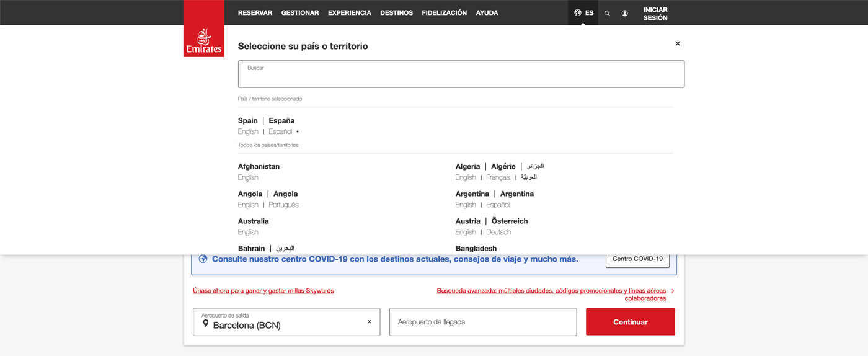Click the chevron next to Búsqueda avanzada
The width and height of the screenshot is (868, 356).
pos(673,291)
